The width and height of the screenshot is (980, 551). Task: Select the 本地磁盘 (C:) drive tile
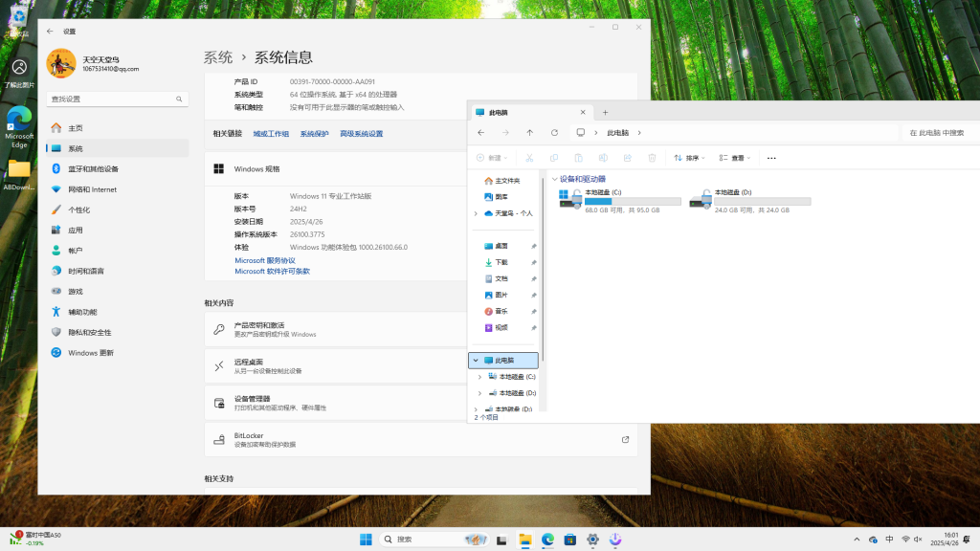[x=619, y=201]
